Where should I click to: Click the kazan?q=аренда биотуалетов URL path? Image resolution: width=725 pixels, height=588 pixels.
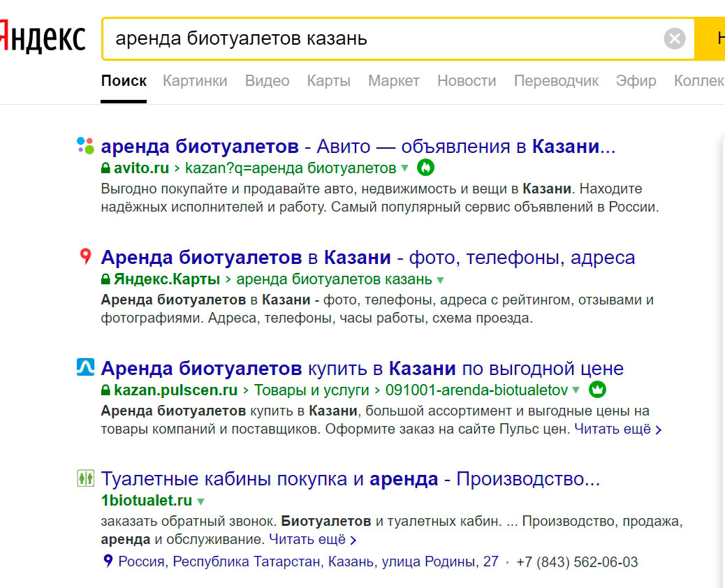[291, 168]
